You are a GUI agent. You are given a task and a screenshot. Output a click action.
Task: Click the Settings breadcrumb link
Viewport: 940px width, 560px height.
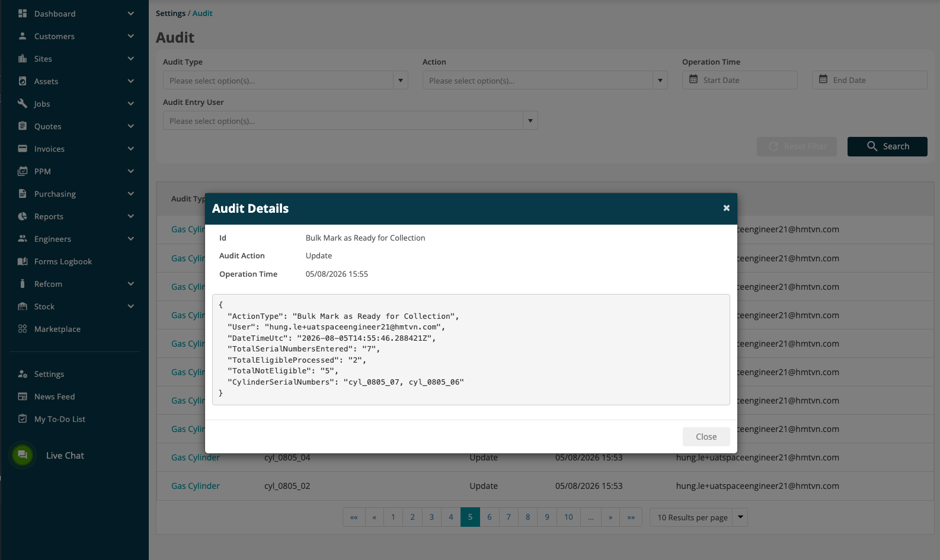pos(171,13)
